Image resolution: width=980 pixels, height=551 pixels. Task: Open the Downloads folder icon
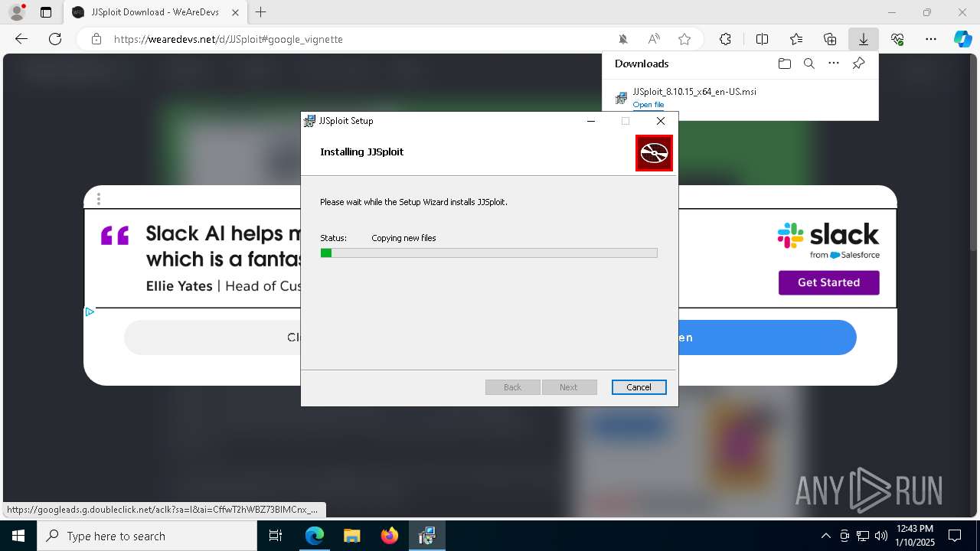[784, 64]
